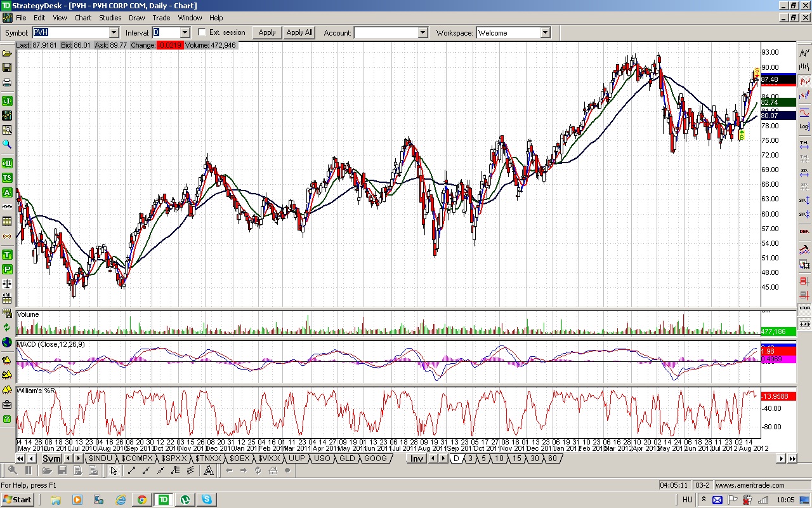Click the green P icon in left toolbar
812x508 pixels.
[x=7, y=269]
